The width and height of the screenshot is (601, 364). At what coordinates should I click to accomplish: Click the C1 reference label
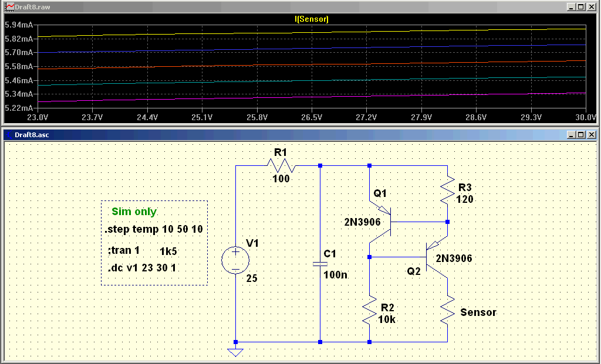(330, 254)
